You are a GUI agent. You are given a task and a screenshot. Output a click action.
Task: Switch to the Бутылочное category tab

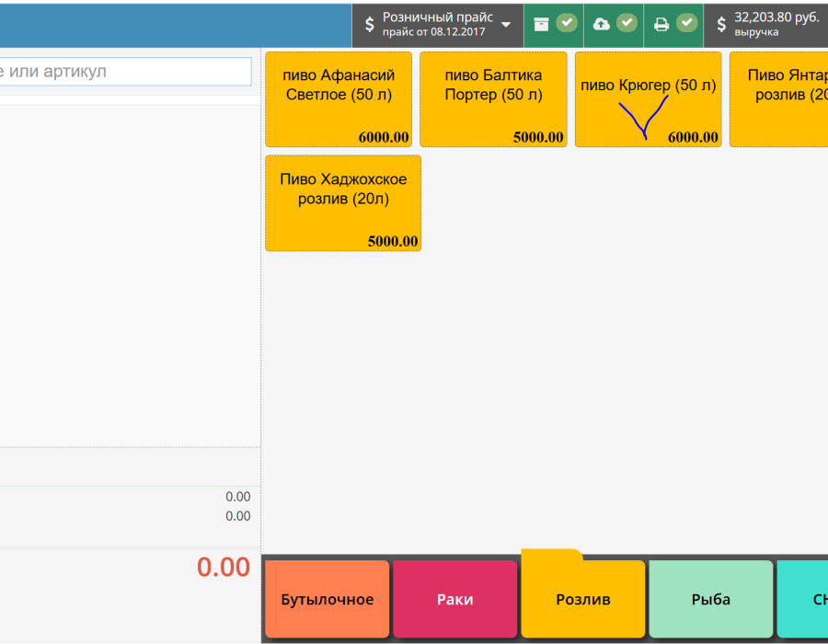point(328,599)
